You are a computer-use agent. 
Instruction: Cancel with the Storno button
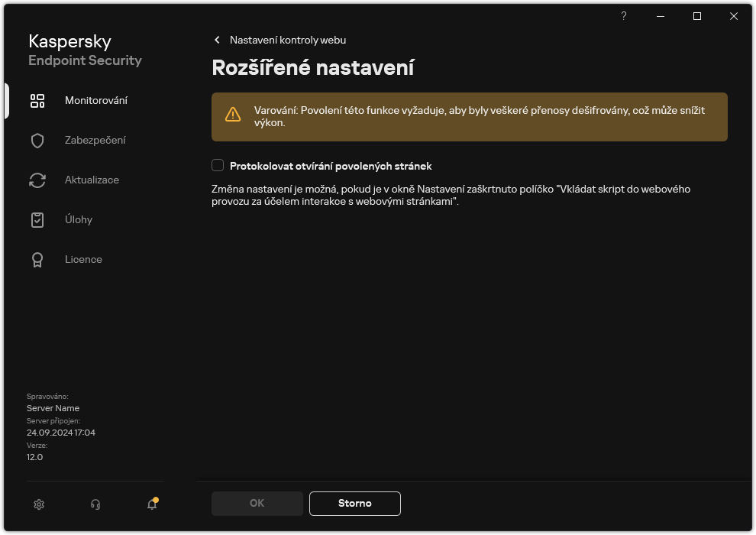pos(354,503)
